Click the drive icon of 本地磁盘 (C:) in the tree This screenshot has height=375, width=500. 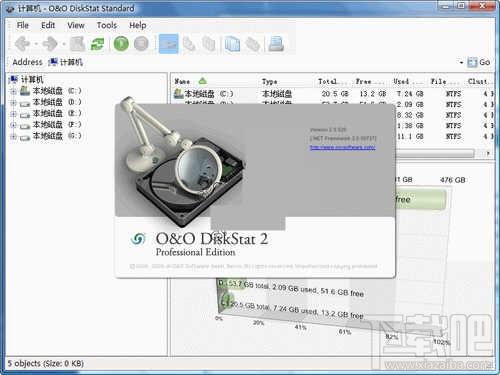click(x=25, y=90)
